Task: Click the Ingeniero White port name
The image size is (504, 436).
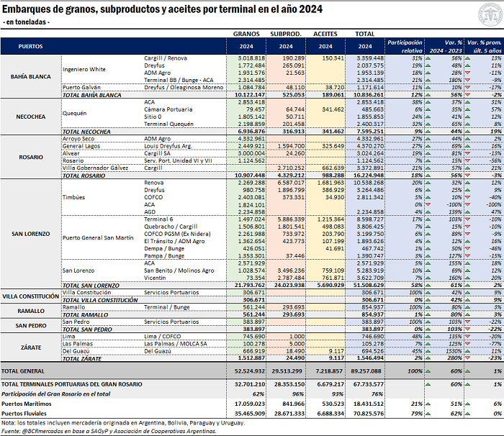Action: [84, 69]
